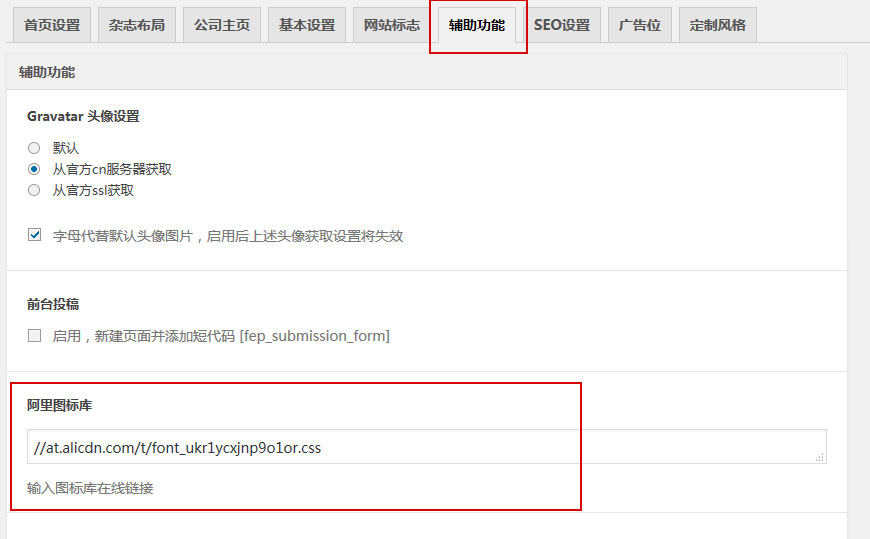Image resolution: width=870 pixels, height=539 pixels.
Task: Click the 辅助功能 panel header bar
Action: click(427, 72)
